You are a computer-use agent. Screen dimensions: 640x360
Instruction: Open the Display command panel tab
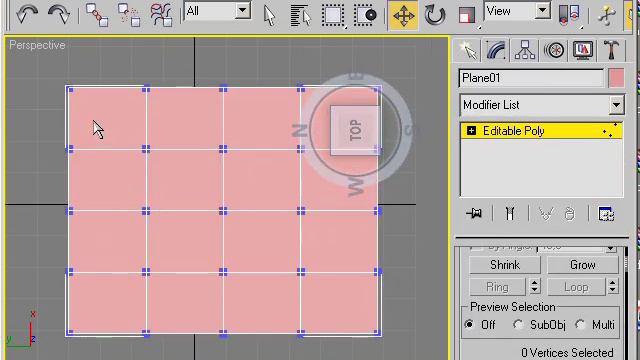(583, 51)
